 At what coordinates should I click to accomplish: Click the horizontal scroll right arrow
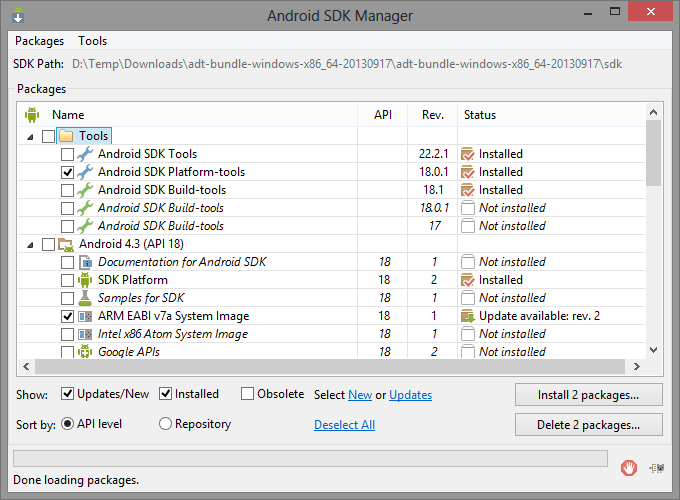tap(636, 366)
